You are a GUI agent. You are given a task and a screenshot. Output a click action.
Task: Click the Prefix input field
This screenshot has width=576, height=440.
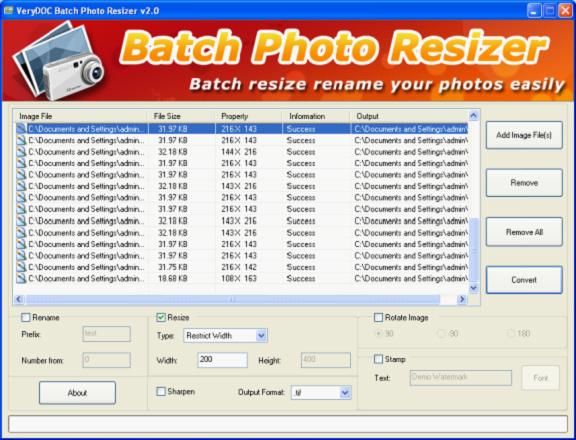click(107, 334)
